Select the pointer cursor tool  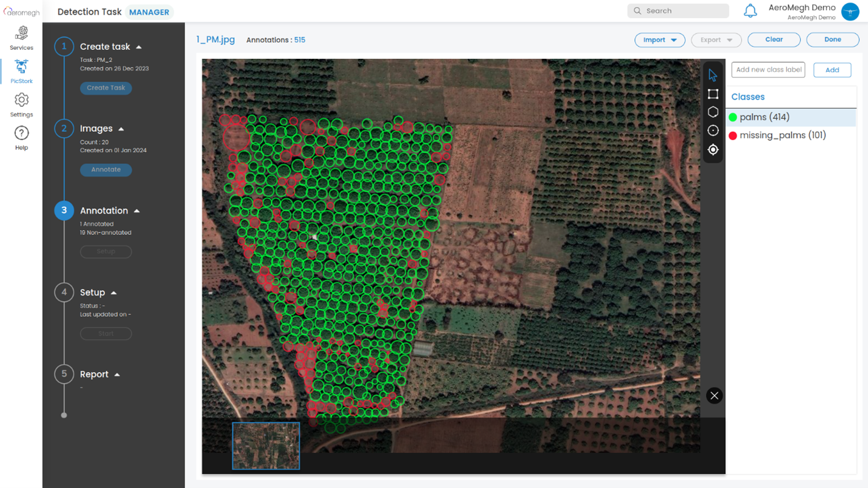713,75
